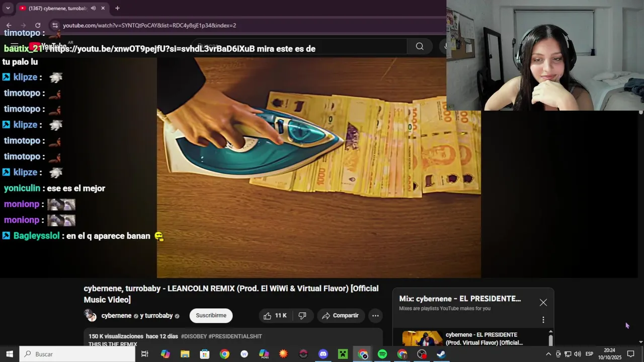Open Task View on the taskbar
This screenshot has width=644, height=362.
click(145, 354)
